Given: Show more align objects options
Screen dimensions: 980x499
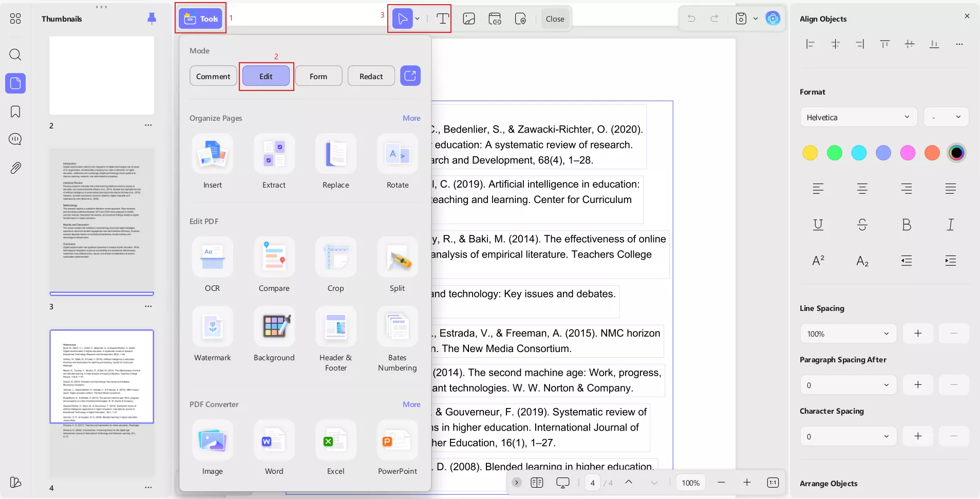Looking at the screenshot, I should [x=959, y=44].
